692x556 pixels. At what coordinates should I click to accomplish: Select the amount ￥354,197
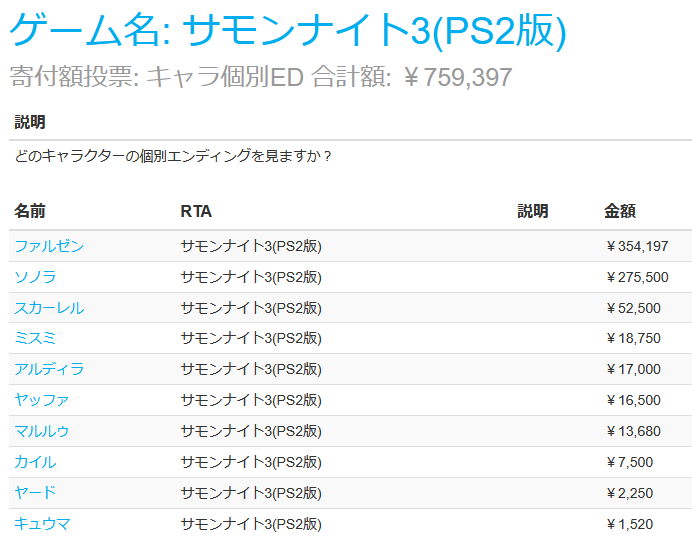point(637,246)
